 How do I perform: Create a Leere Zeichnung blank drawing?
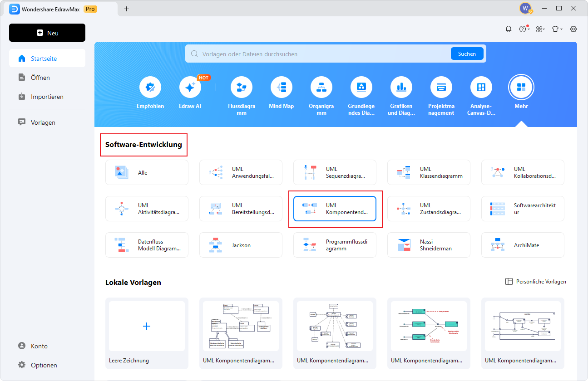147,326
